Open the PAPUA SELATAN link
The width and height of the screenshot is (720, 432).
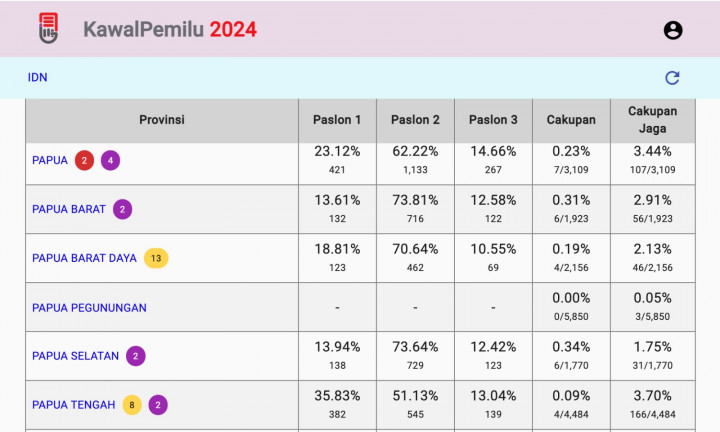point(75,356)
